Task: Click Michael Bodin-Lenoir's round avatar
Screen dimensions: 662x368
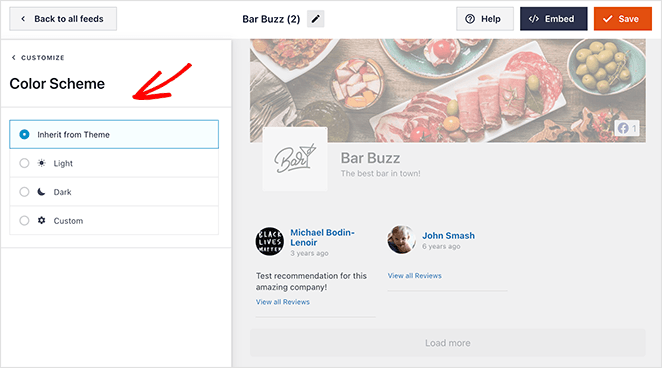Action: (270, 241)
